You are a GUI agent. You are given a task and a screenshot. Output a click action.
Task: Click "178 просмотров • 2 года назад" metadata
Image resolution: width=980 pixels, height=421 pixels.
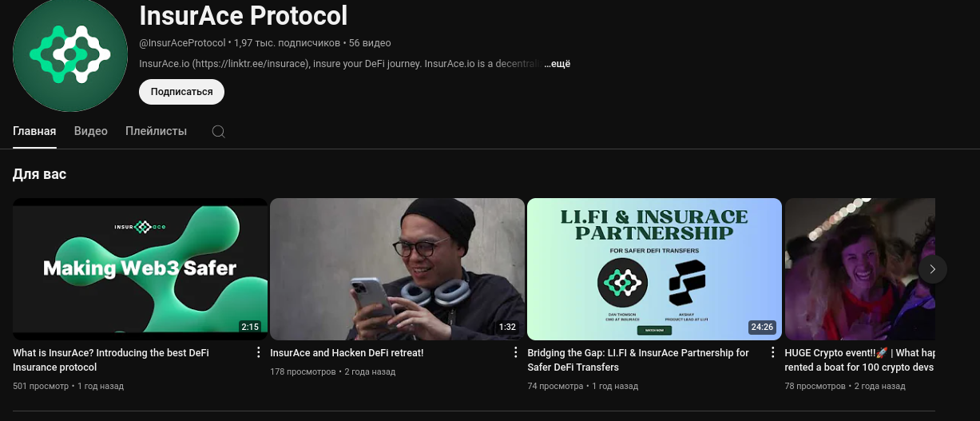[x=332, y=371]
